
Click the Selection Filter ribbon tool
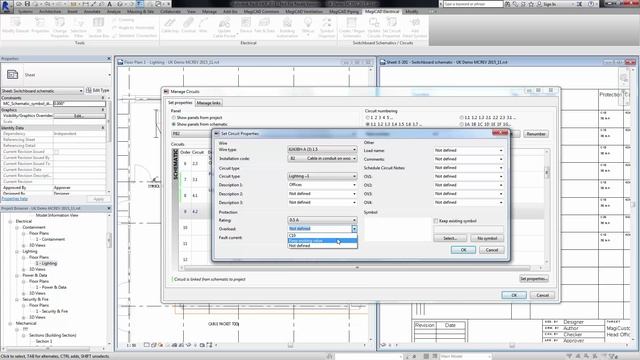[x=78, y=27]
